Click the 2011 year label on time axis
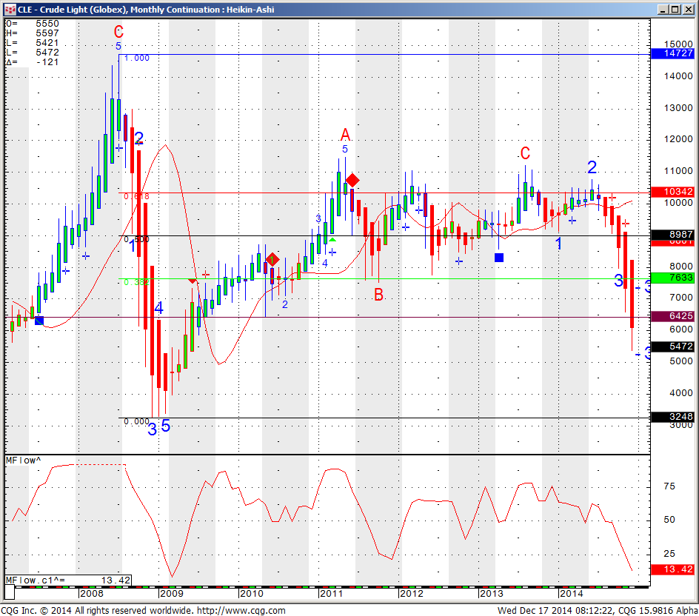 point(332,594)
